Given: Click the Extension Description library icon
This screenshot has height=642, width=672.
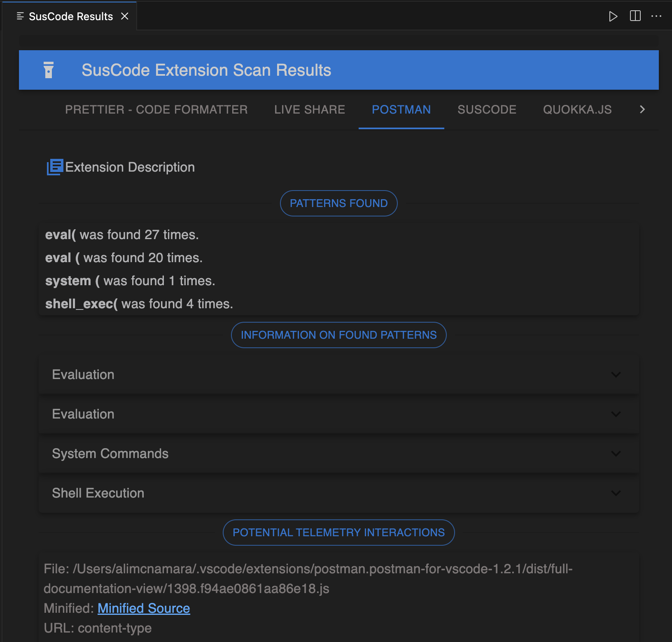Looking at the screenshot, I should point(55,167).
